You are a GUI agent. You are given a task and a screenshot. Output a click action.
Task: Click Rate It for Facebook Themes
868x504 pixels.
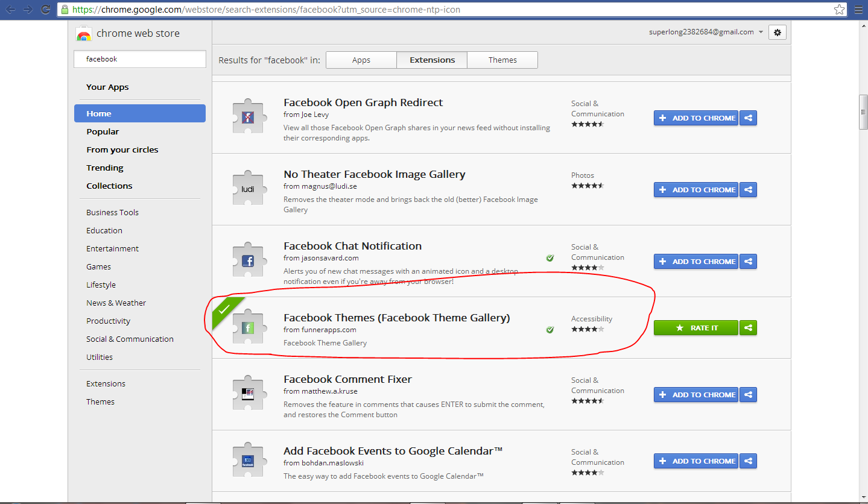[696, 328]
